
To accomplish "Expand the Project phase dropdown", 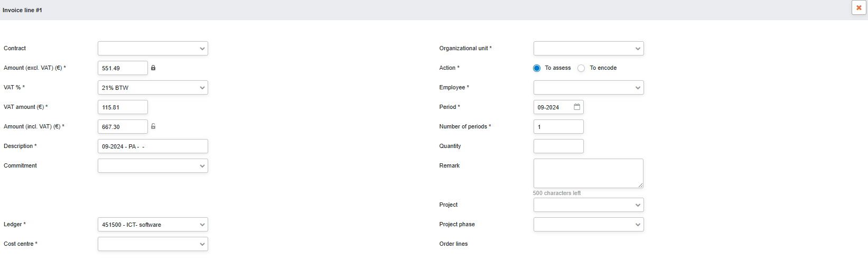I will pyautogui.click(x=589, y=224).
